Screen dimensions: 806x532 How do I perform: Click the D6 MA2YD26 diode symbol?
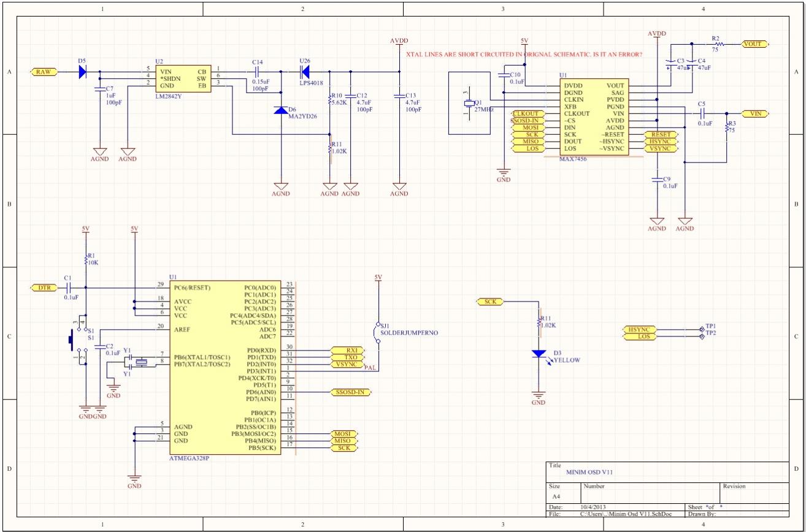pyautogui.click(x=281, y=111)
